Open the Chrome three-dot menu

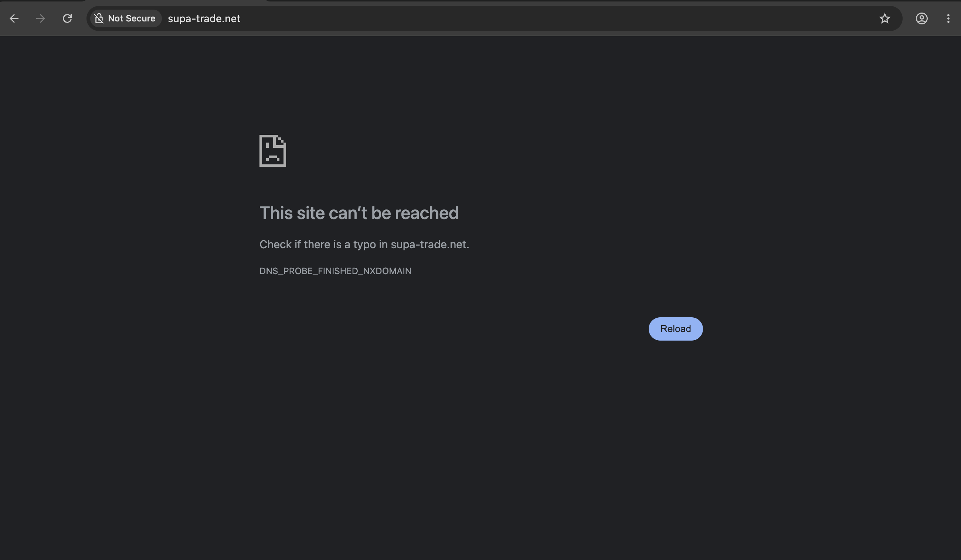[948, 18]
